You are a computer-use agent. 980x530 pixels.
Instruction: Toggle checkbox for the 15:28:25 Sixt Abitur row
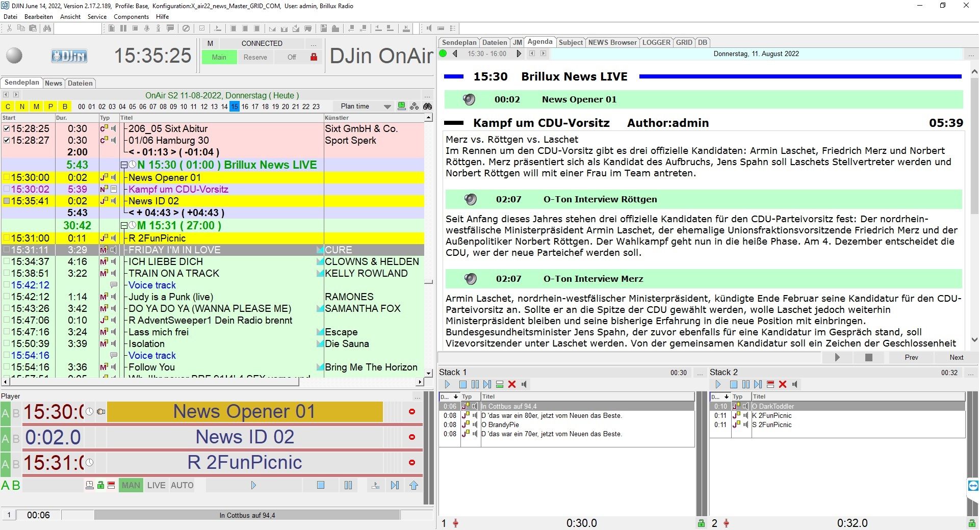pos(6,128)
